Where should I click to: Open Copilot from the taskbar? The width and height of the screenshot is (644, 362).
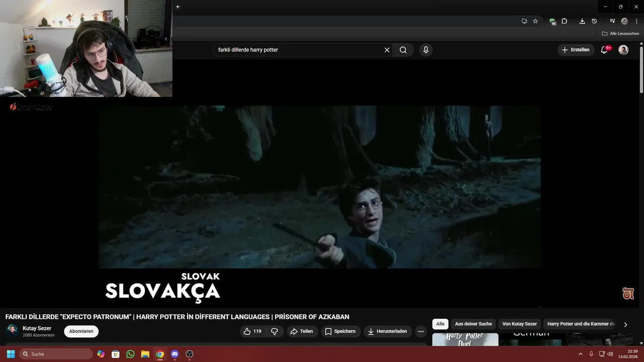coord(101,354)
